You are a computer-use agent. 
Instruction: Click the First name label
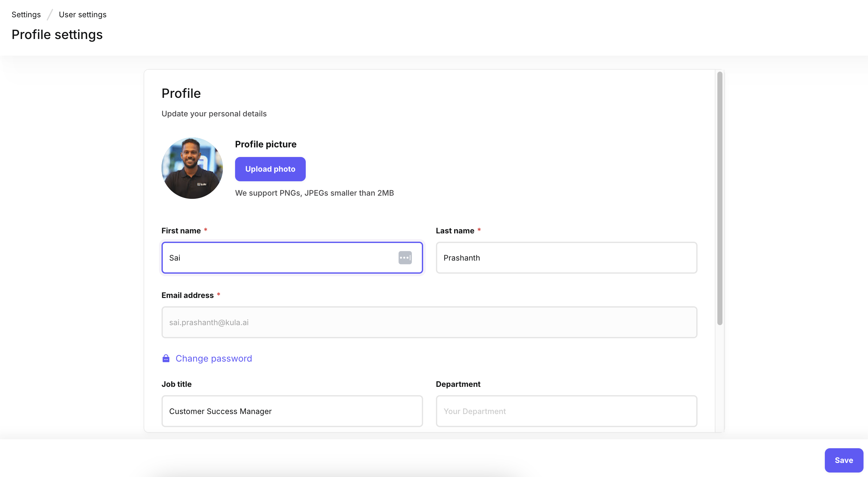(x=181, y=231)
